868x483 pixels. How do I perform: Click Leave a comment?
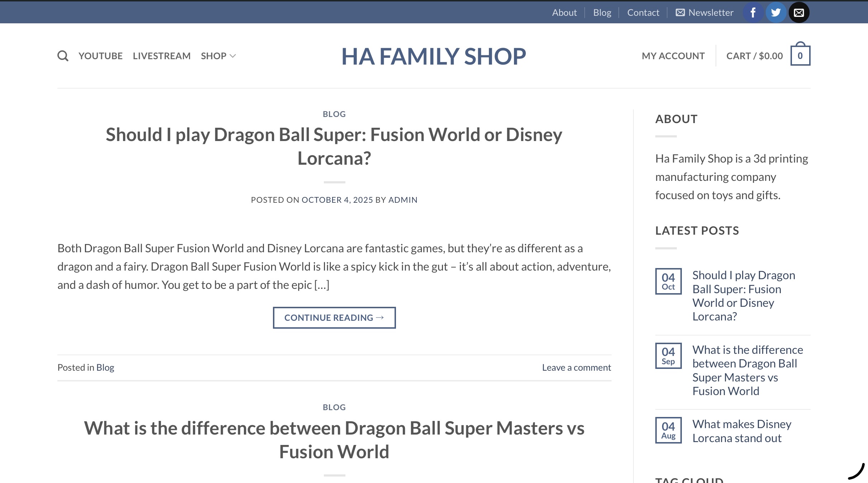click(x=576, y=367)
